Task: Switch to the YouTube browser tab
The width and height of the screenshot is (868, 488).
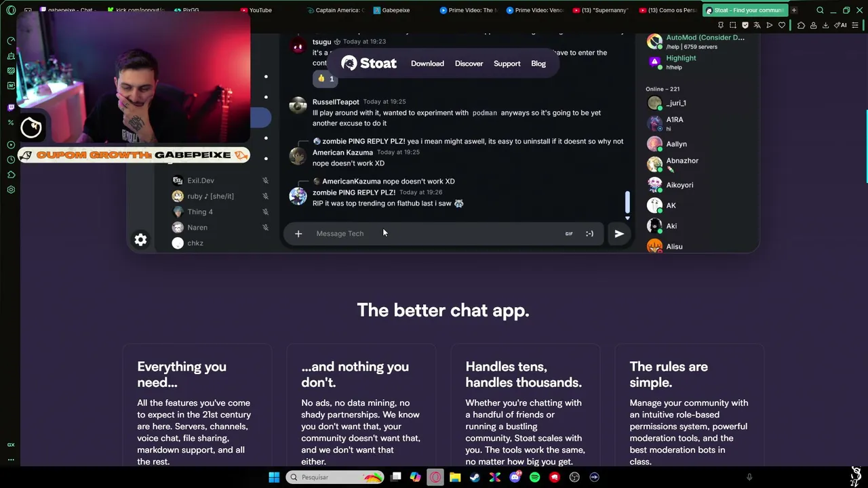Action: (260, 10)
